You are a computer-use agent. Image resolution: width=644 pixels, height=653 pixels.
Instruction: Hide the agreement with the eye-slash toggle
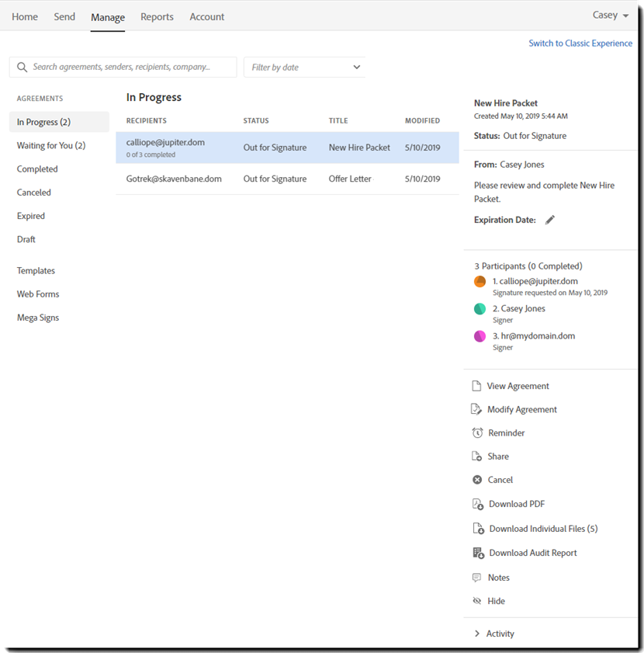(x=476, y=600)
